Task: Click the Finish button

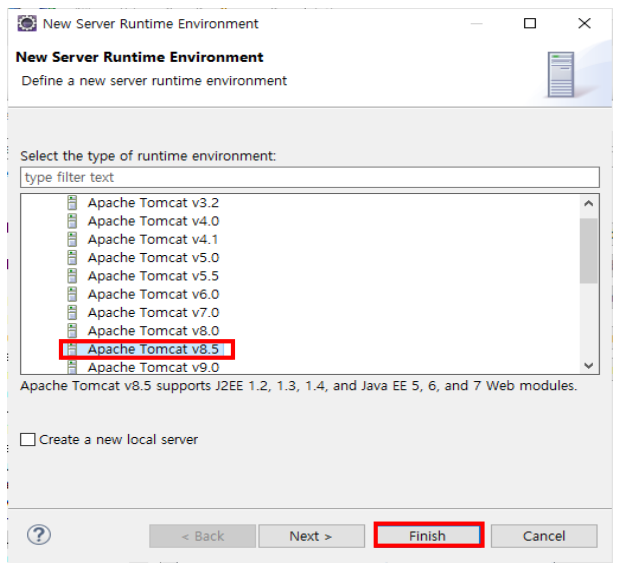Action: pos(429,535)
